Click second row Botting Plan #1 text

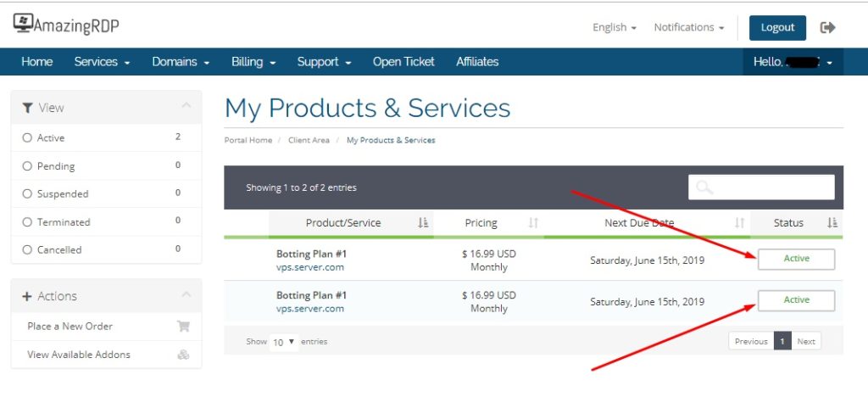point(312,296)
